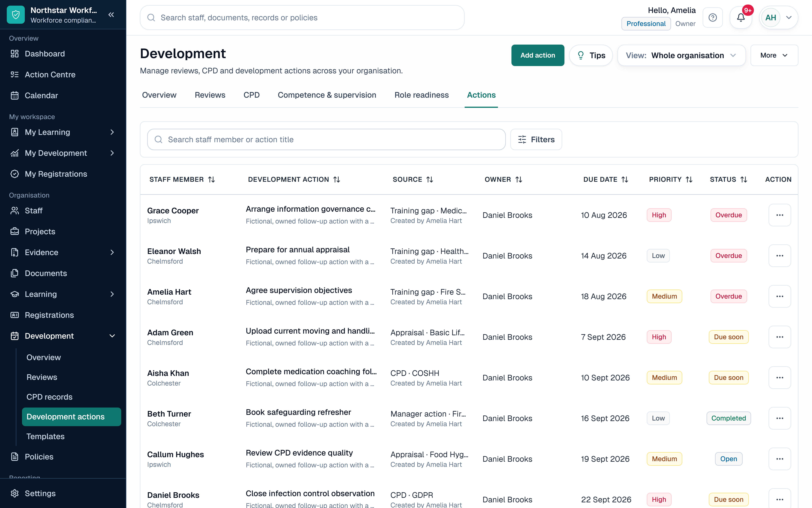This screenshot has width=812, height=508.
Task: Switch to Overview tab
Action: coord(159,95)
